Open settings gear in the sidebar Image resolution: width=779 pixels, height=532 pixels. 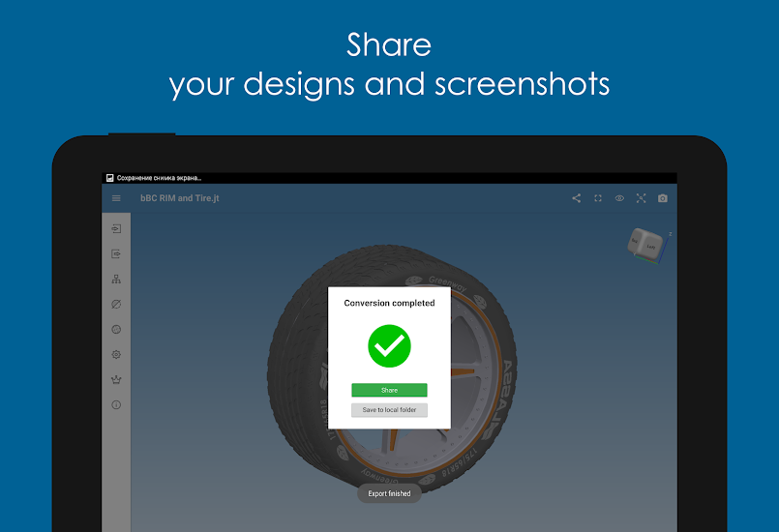click(x=116, y=355)
